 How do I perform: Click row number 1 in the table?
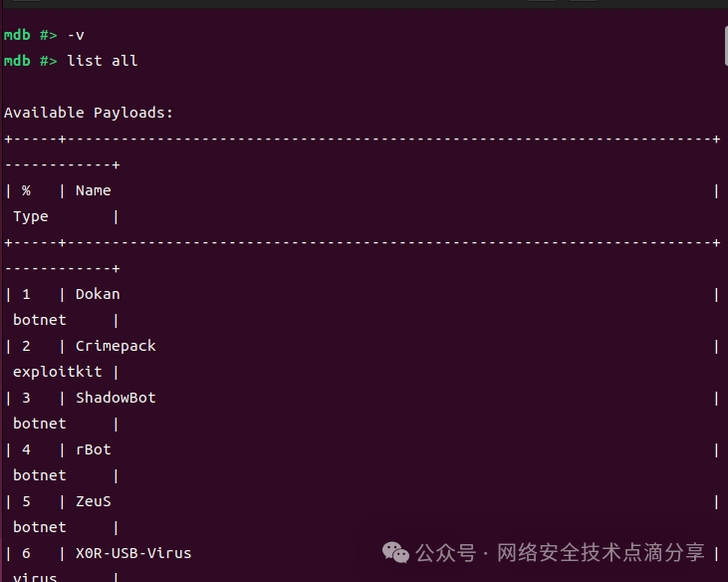click(x=26, y=294)
